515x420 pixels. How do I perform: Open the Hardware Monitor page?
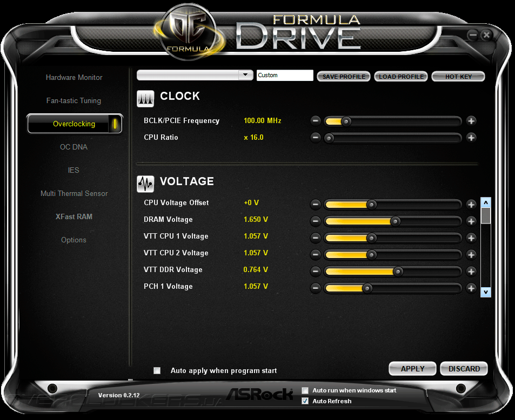click(74, 77)
